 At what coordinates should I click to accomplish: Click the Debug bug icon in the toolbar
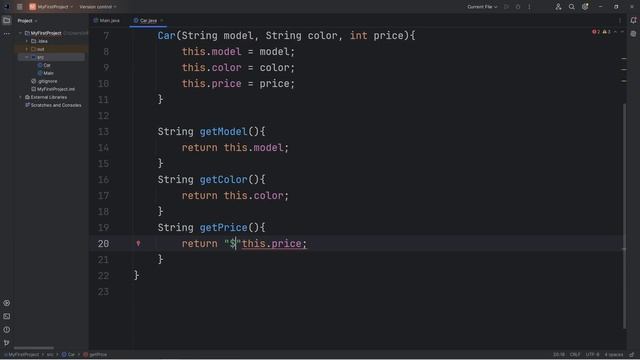click(518, 7)
